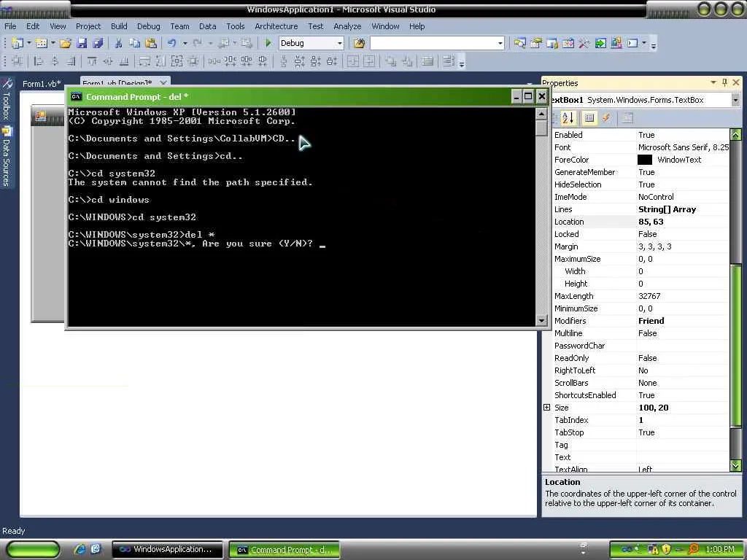The image size is (747, 560).
Task: Open the Data Sources side tab
Action: pyautogui.click(x=7, y=157)
